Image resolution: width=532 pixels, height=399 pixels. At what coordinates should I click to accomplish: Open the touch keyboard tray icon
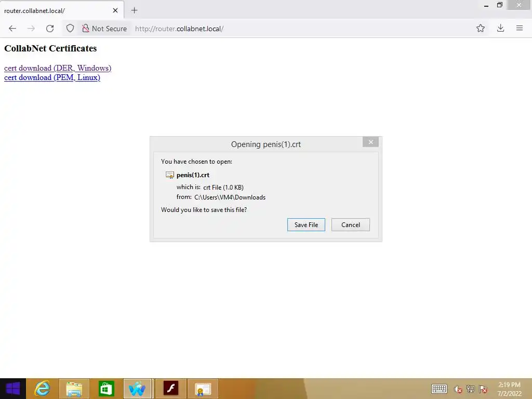coord(439,389)
